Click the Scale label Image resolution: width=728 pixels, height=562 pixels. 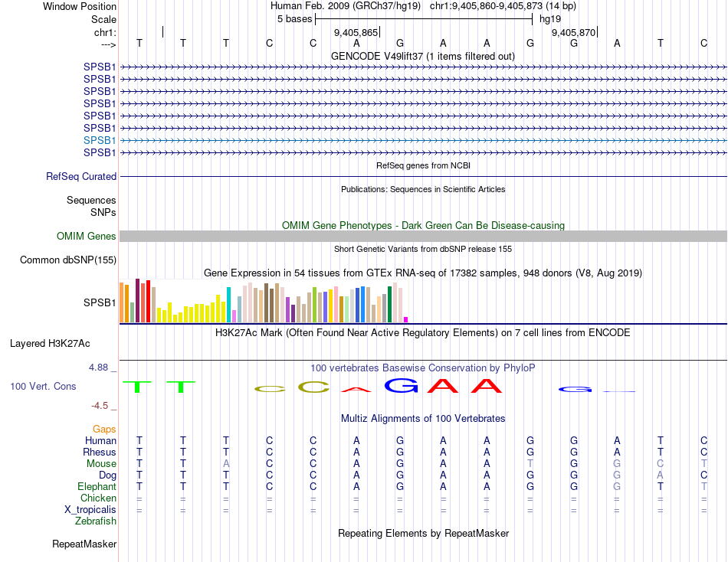[103, 19]
